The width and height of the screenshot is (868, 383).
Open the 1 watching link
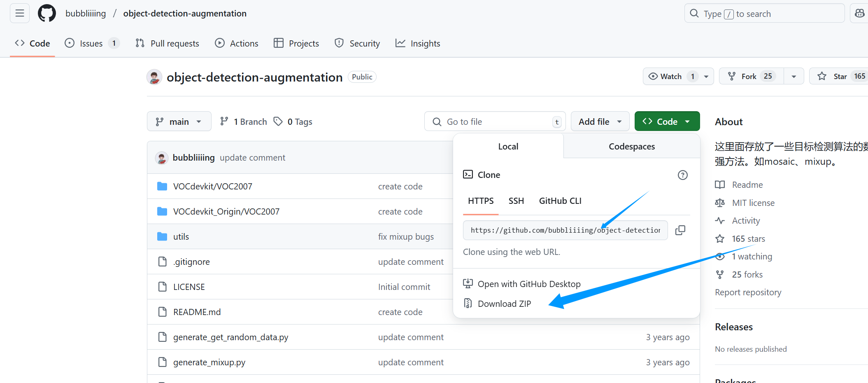752,257
